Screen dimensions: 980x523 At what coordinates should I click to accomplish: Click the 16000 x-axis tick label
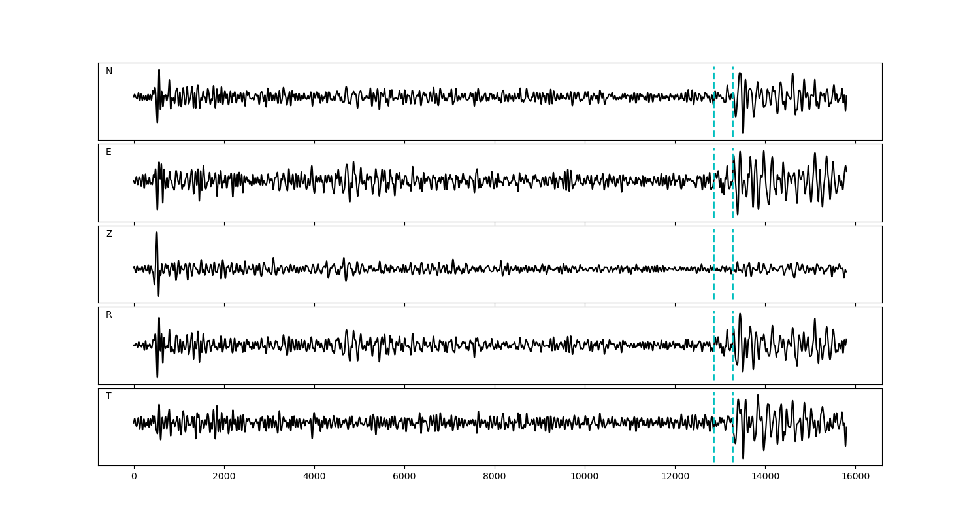[855, 477]
